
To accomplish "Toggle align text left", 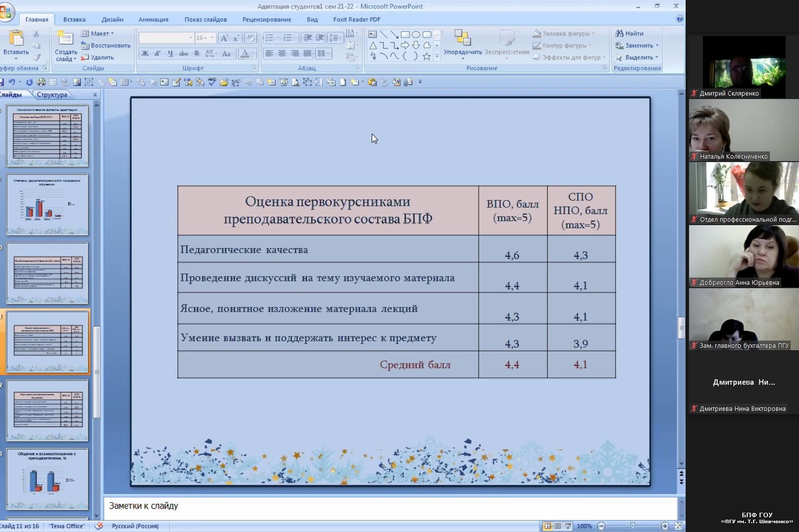I will tap(269, 53).
